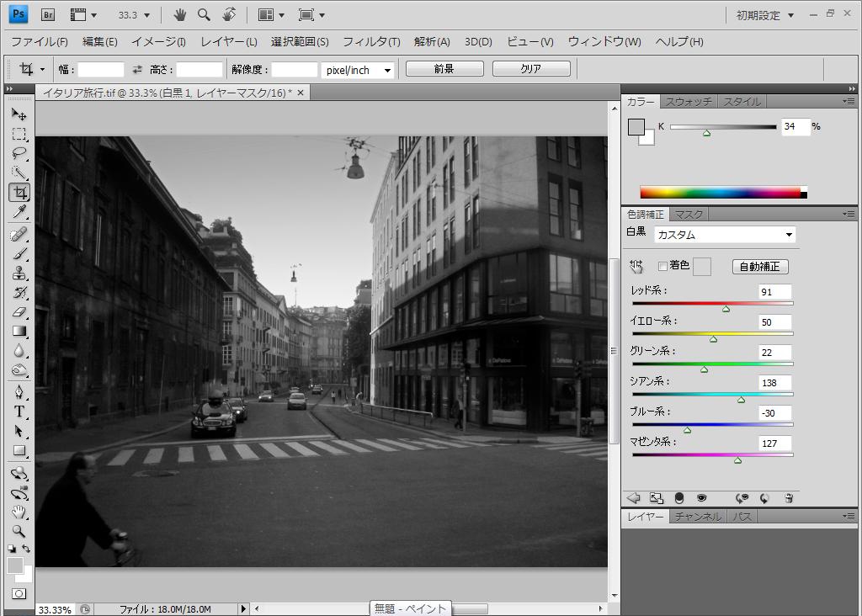This screenshot has height=616, width=862.
Task: Click the on-image adjustment hand tool
Action: point(636,267)
